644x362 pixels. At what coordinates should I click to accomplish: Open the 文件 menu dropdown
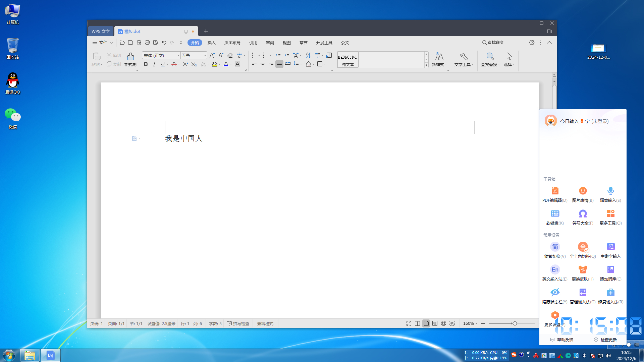click(x=103, y=43)
